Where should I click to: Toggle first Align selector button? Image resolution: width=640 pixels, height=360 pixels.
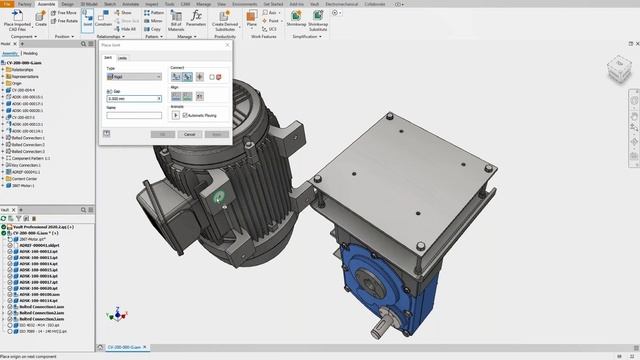point(176,96)
